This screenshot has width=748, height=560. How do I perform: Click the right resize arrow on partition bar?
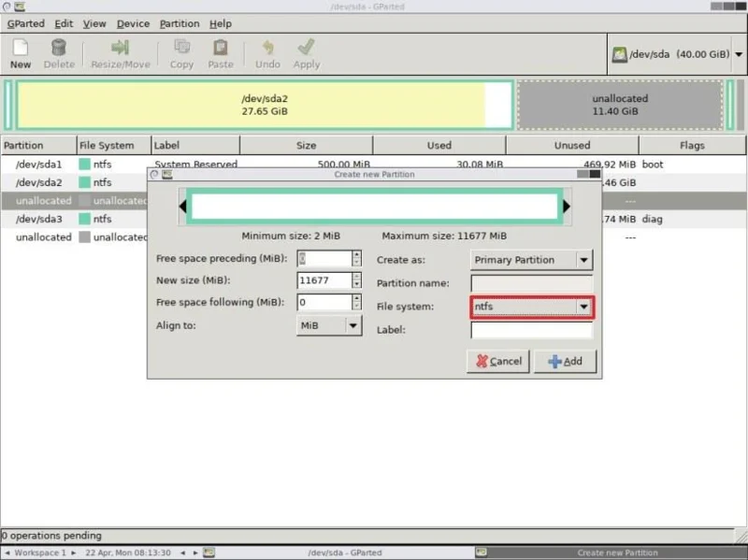point(567,206)
